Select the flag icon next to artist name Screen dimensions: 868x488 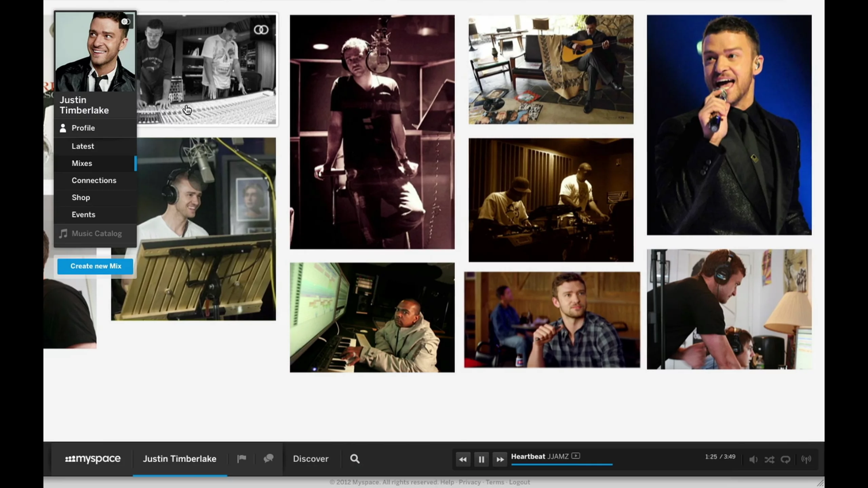(241, 459)
